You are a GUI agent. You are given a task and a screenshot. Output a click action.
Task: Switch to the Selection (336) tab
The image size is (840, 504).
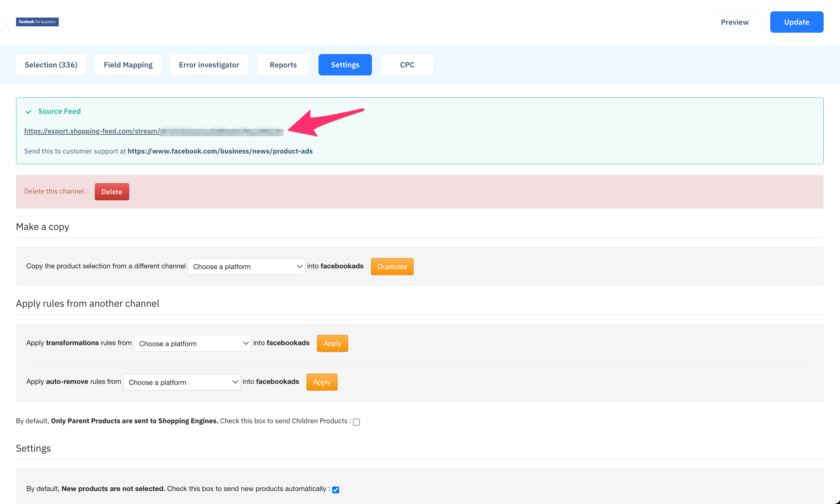tap(51, 64)
